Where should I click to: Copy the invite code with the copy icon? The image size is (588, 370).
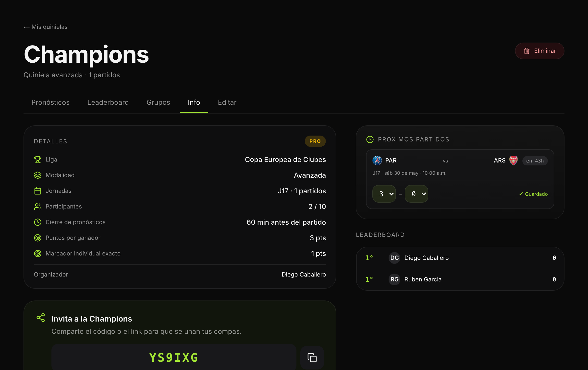click(x=312, y=358)
